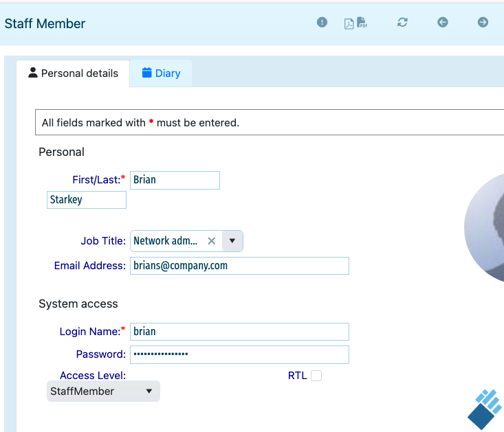Click the Last name field containing Starkey
Image resolution: width=504 pixels, height=432 pixels.
[x=87, y=200]
